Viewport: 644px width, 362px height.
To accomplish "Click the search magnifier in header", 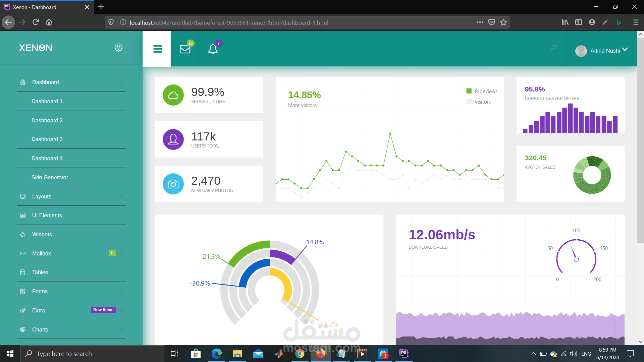I will [x=554, y=48].
